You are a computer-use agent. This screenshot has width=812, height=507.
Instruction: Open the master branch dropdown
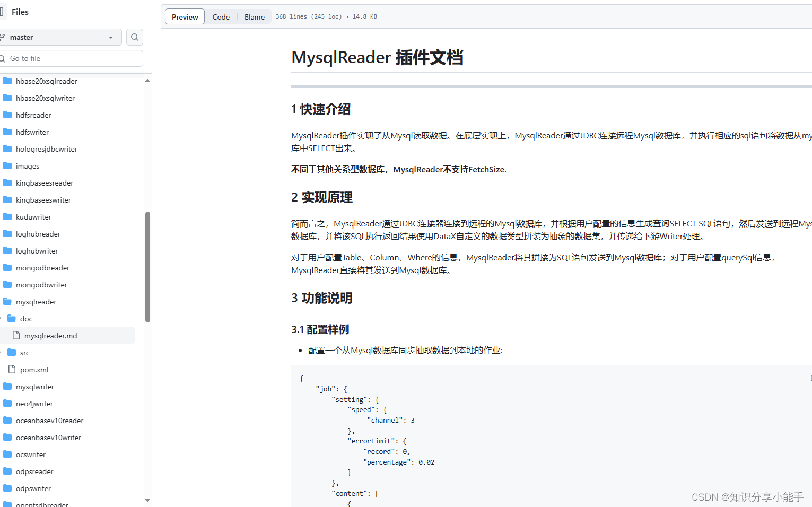[60, 37]
